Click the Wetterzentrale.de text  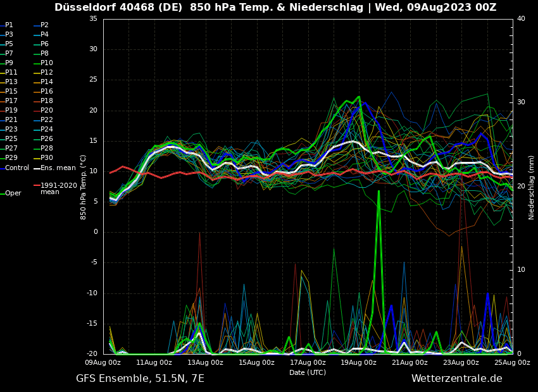(x=456, y=379)
